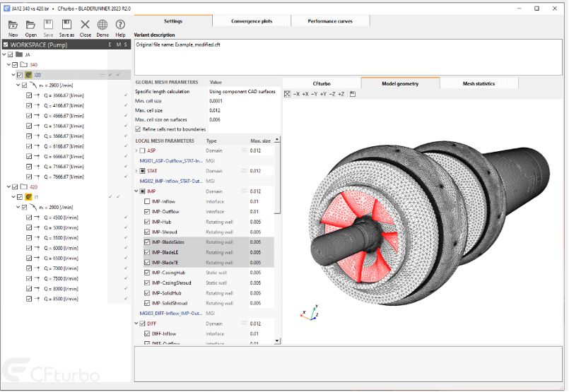569x392 pixels.
Task: Click the fit view icon in the geometry toolbar
Action: 288,94
